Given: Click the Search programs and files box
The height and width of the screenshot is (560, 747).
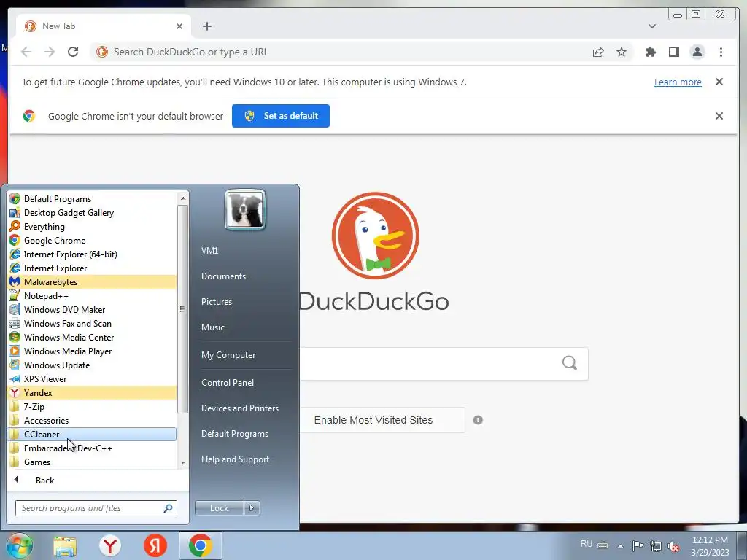Looking at the screenshot, I should (96, 508).
